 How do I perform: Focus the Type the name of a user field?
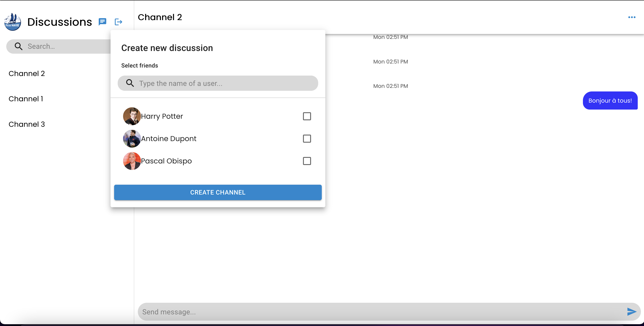225,83
